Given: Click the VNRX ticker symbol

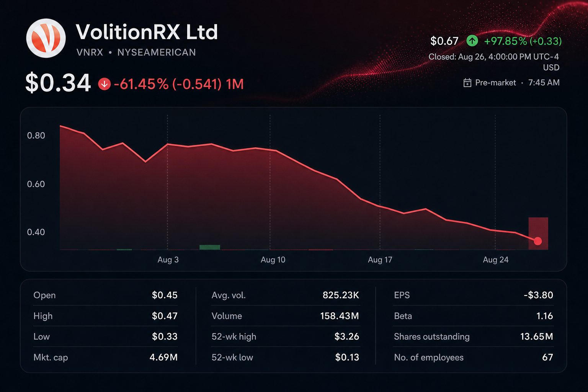Looking at the screenshot, I should [90, 52].
